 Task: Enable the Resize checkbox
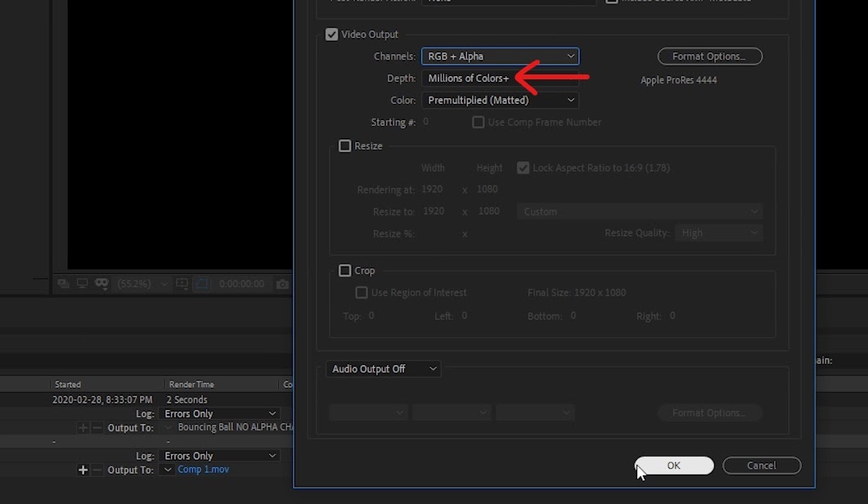345,146
